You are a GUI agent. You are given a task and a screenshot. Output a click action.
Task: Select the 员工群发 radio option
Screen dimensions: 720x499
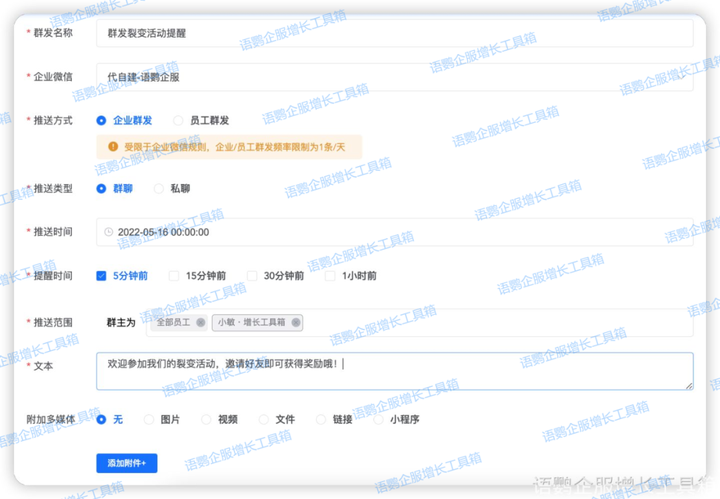click(x=179, y=120)
